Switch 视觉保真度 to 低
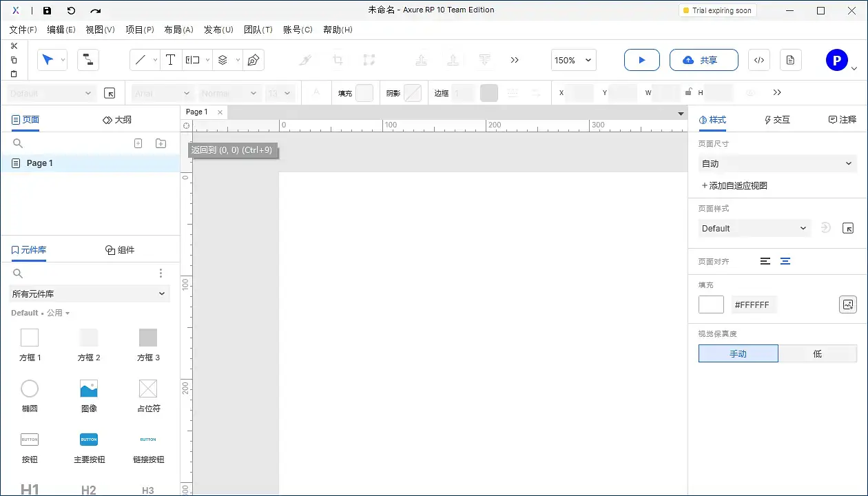Viewport: 868px width, 496px height. click(x=818, y=353)
